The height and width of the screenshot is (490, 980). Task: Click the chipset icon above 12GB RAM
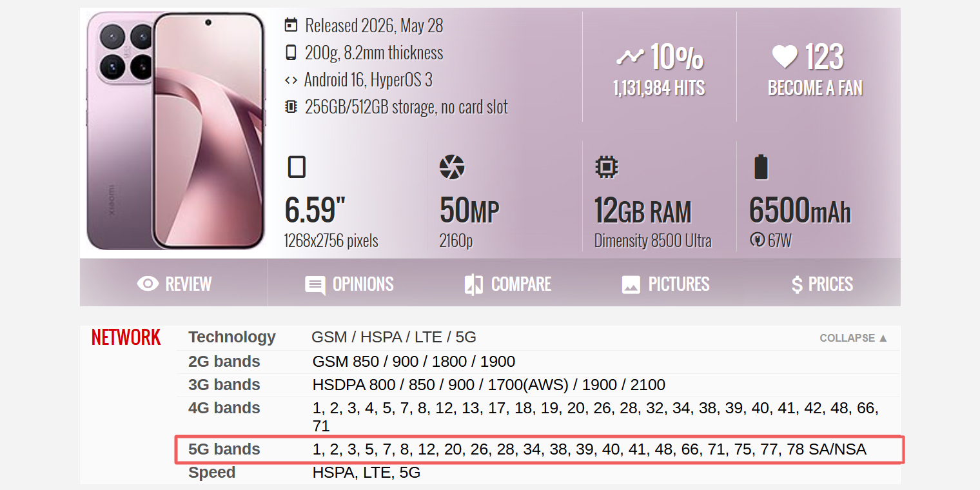coord(606,167)
